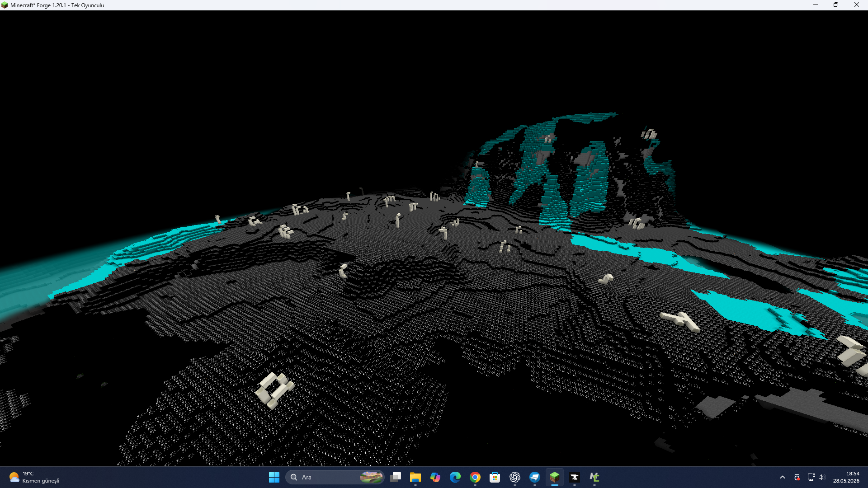
Task: Switch to ChatGPT app on the taskbar
Action: [x=515, y=477]
